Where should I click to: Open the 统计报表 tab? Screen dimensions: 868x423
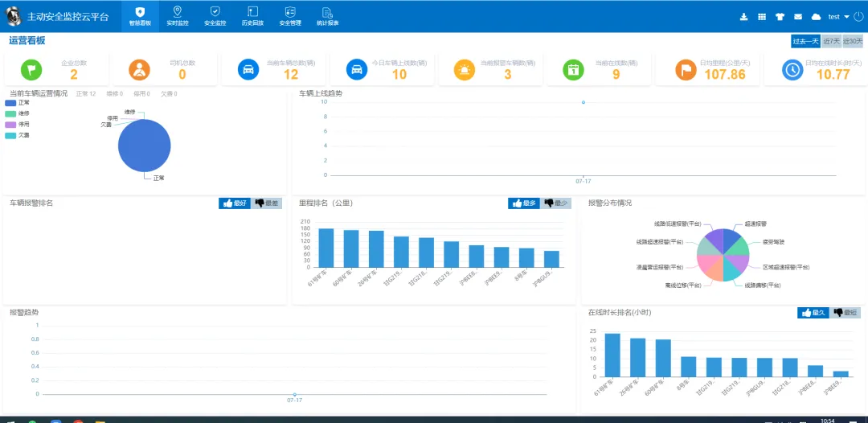[327, 16]
